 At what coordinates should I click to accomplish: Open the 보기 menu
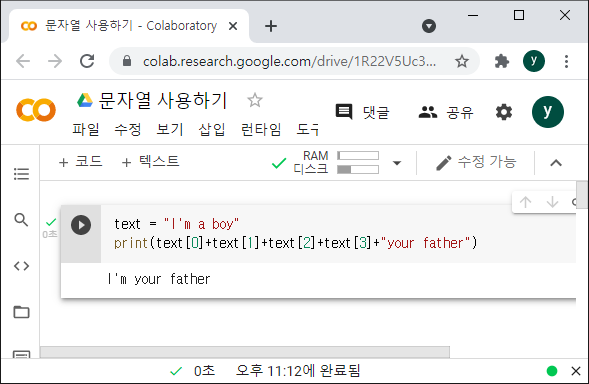[170, 130]
